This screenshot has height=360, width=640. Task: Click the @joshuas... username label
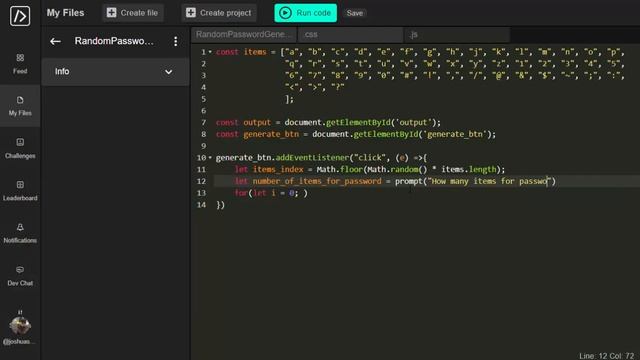coord(20,342)
